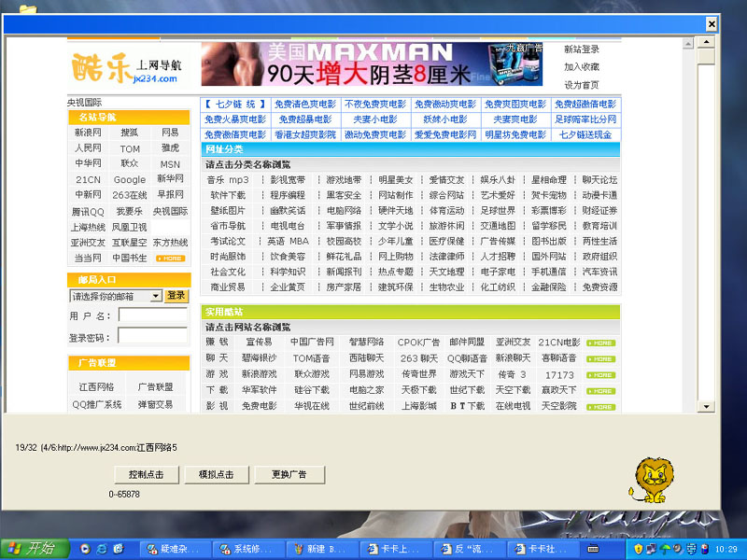Image resolution: width=747 pixels, height=560 pixels.
Task: Switch to 卡卡上 taskbar window
Action: pyautogui.click(x=395, y=549)
